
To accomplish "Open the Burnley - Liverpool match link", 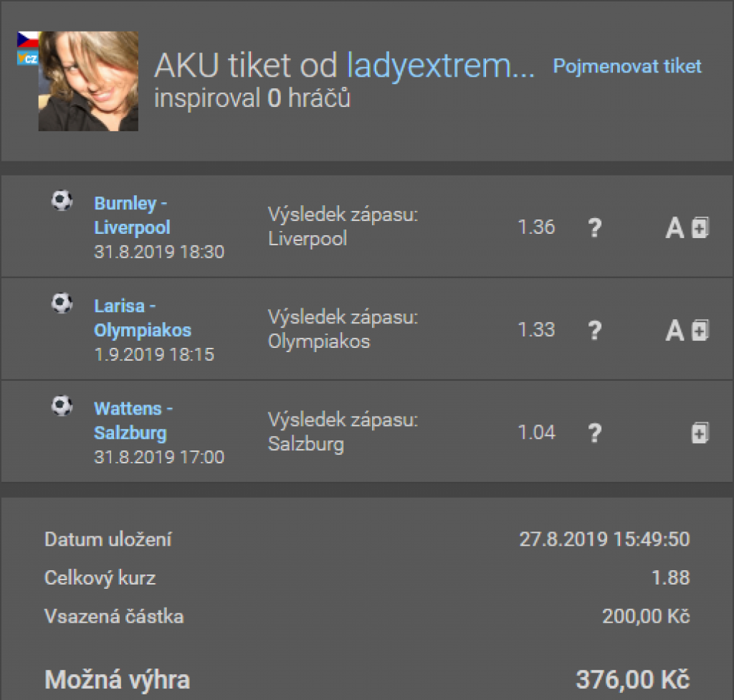I will point(132,216).
